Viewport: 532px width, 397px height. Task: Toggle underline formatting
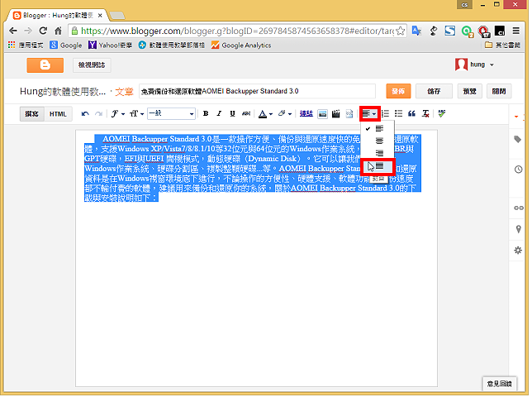[232, 114]
